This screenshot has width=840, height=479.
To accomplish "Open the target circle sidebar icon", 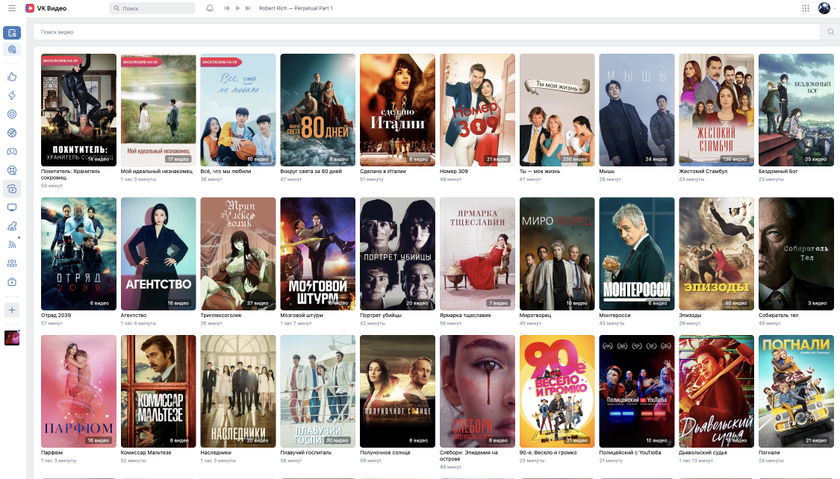I will (12, 114).
